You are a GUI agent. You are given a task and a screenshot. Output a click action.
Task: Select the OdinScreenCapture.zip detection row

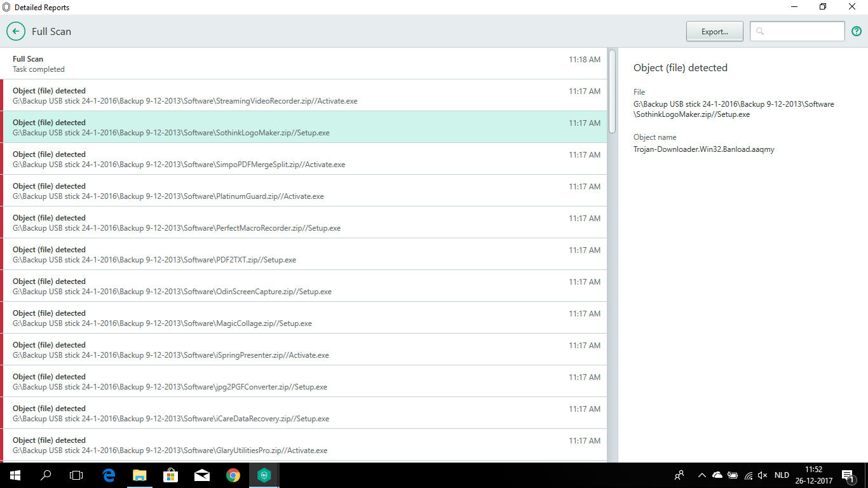(x=303, y=286)
